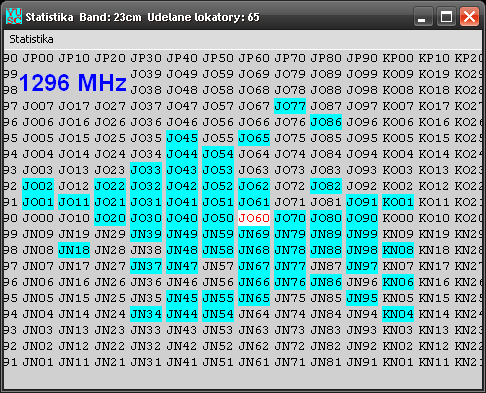Click the highlighted JO77 locator

[x=290, y=106]
